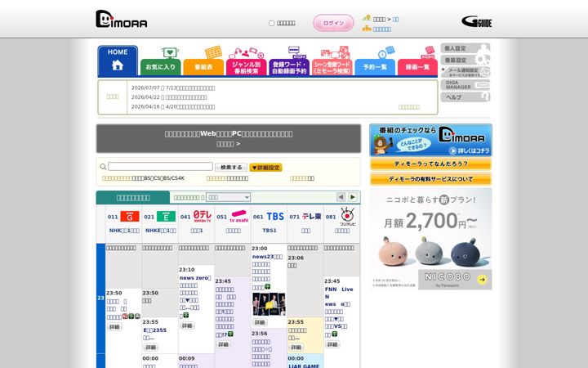The height and width of the screenshot is (368, 588).
Task: Click the ディモーラの有料サービスについて button
Action: 430,179
